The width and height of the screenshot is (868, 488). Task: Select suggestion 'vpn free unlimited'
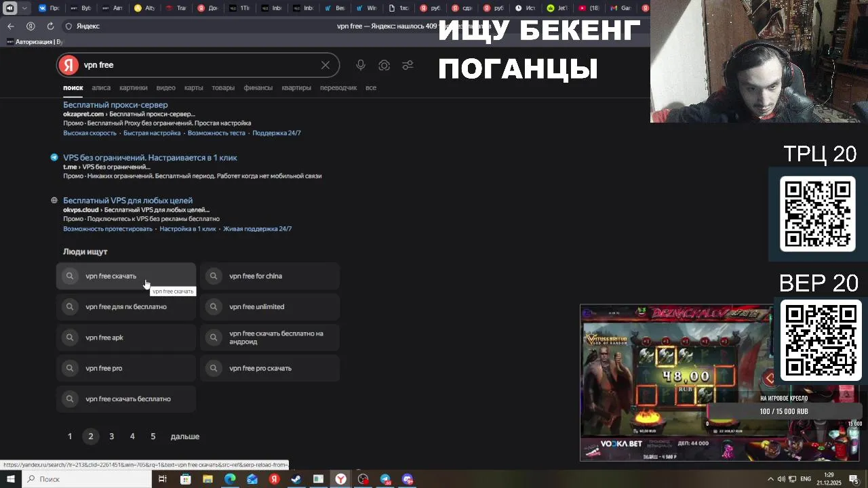click(x=270, y=307)
